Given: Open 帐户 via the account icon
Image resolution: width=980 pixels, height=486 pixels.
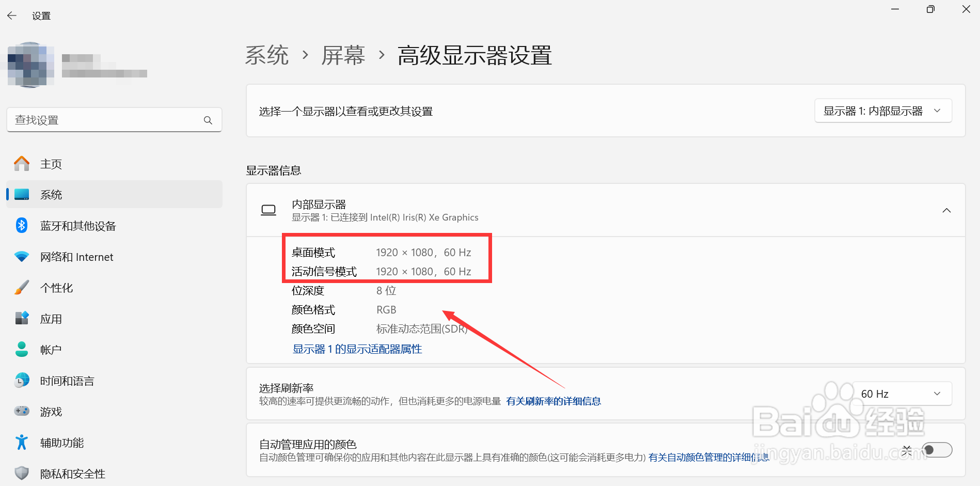Looking at the screenshot, I should pyautogui.click(x=21, y=350).
